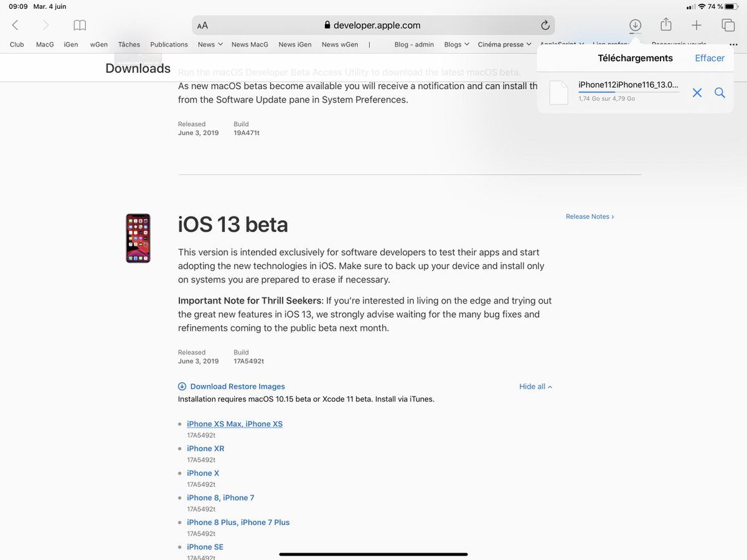747x560 pixels.
Task: Download the iPhone SE restore image
Action: [205, 547]
